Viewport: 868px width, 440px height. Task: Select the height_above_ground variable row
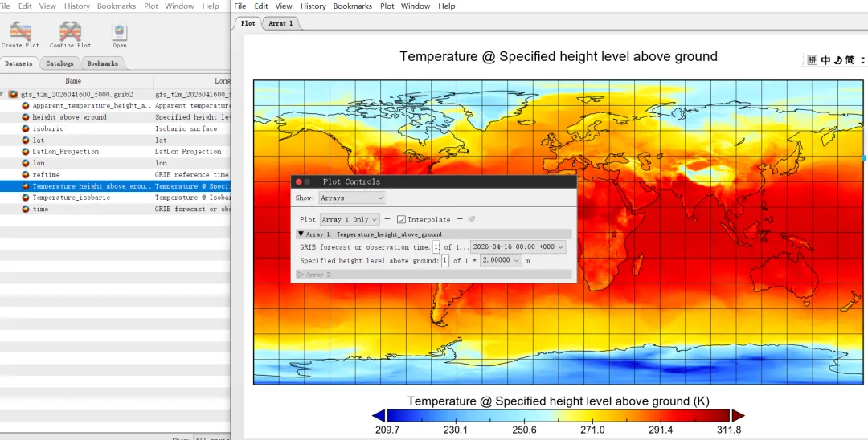[115, 117]
